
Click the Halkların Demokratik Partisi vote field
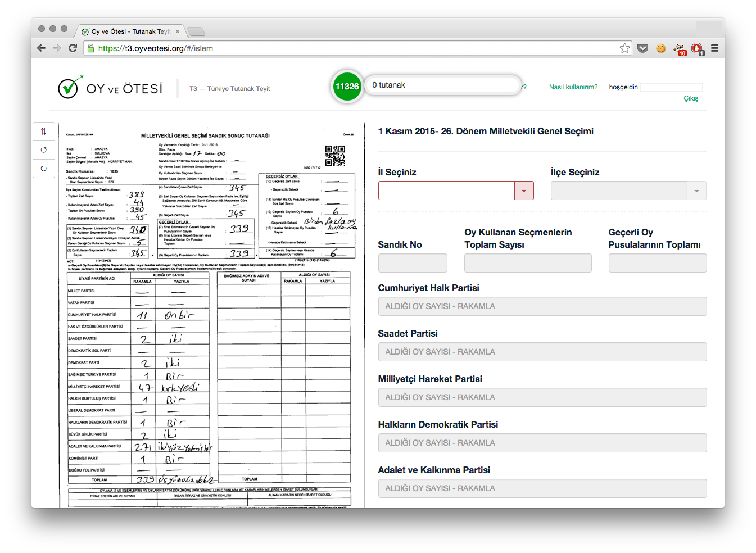pos(542,443)
